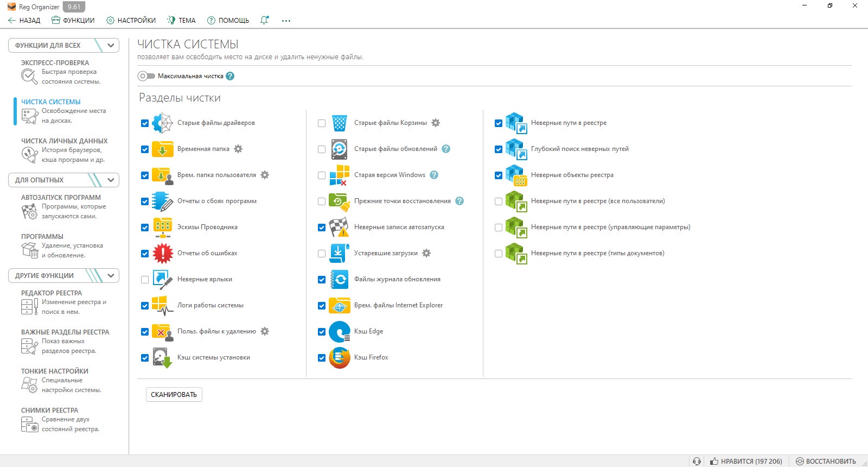Viewport: 868px width, 467px height.
Task: Open ПРОГРАММЫ section in sidebar
Action: pyautogui.click(x=62, y=246)
